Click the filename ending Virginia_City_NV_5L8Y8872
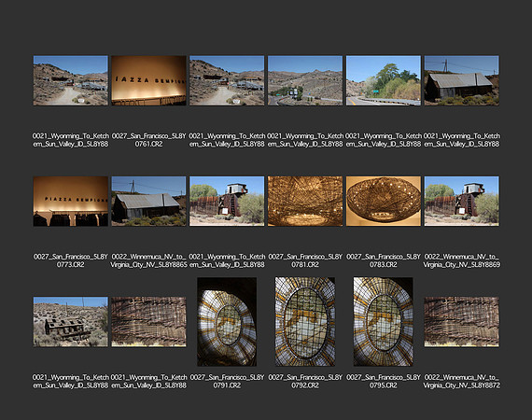Viewport: 532px width, 420px height. click(461, 382)
